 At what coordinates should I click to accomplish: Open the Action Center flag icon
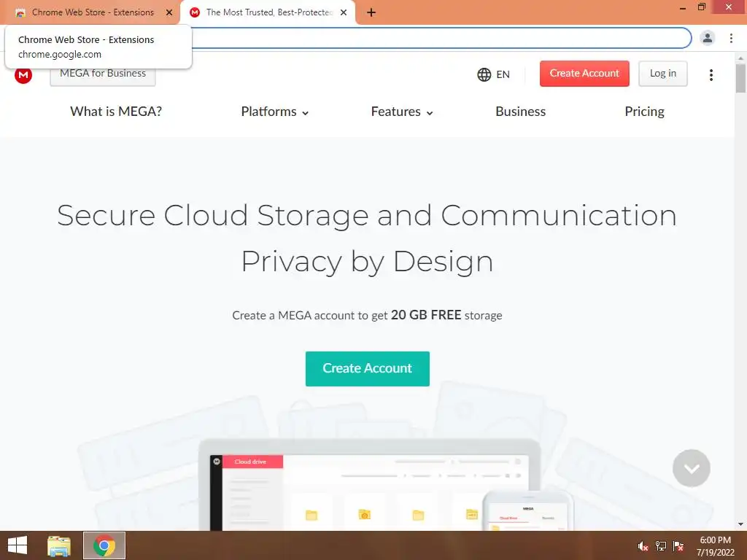click(x=678, y=546)
